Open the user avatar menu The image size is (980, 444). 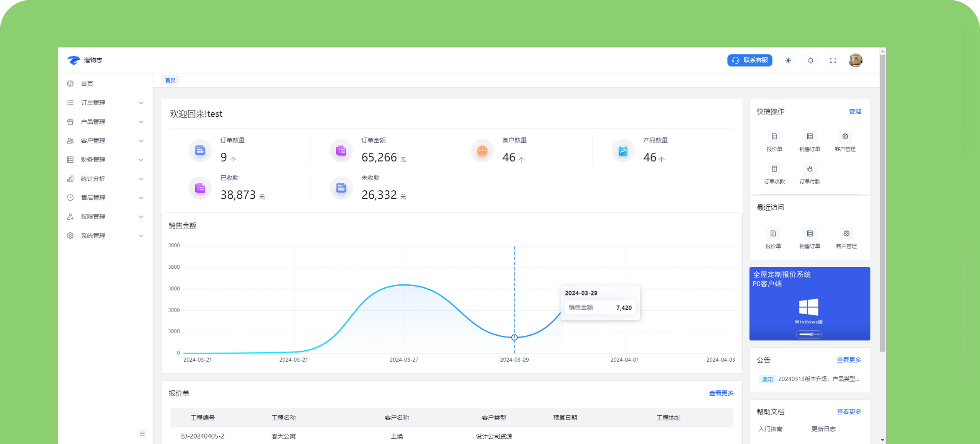(x=856, y=60)
